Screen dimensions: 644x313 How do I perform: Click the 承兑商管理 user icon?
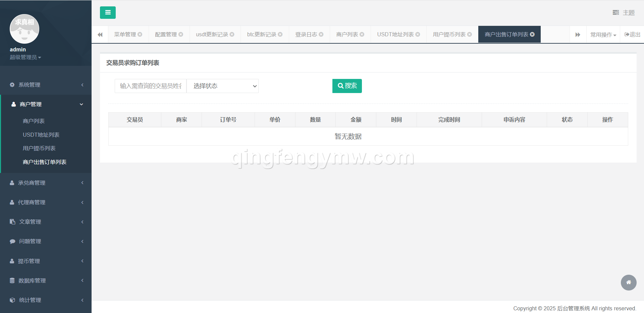pyautogui.click(x=12, y=183)
